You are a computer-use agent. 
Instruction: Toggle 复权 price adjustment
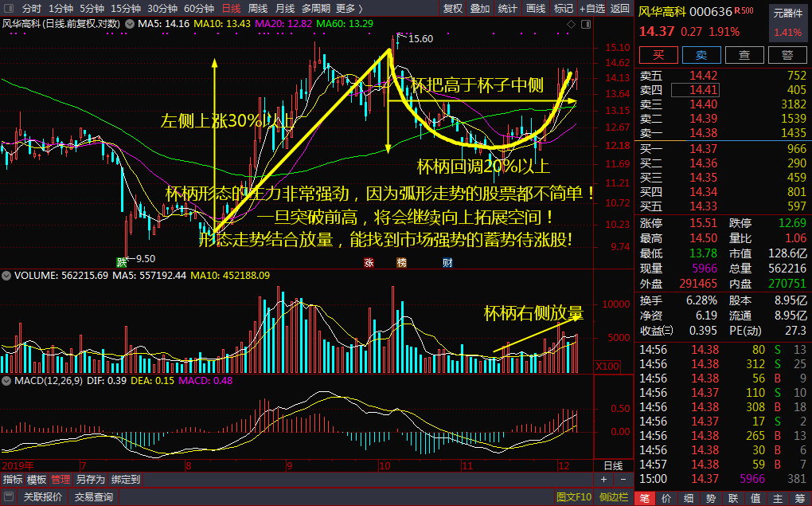tap(452, 8)
